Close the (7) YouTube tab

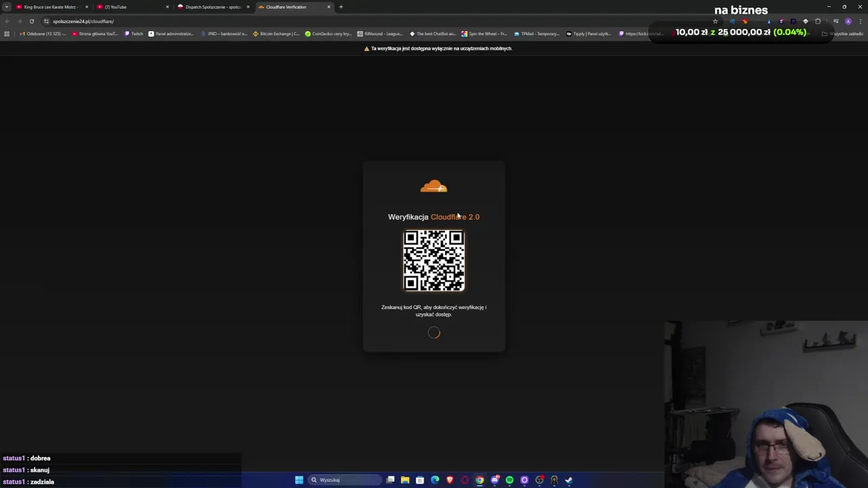(167, 7)
